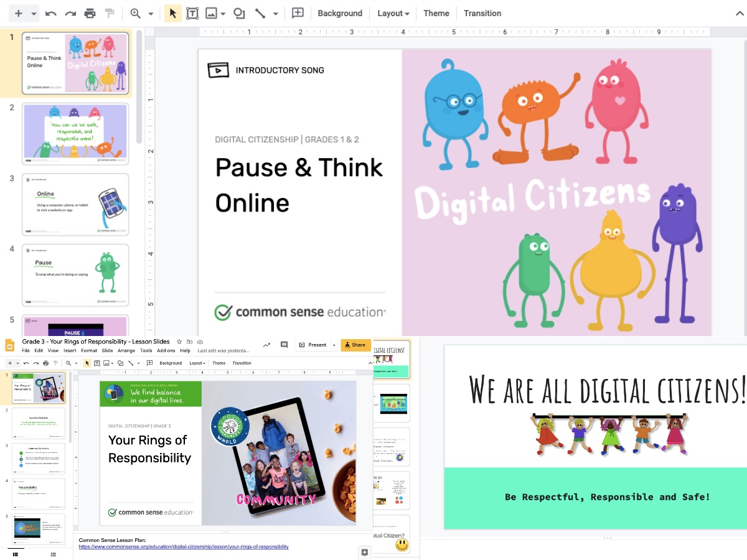
Task: Click Background button in top window toolbar
Action: [x=340, y=13]
